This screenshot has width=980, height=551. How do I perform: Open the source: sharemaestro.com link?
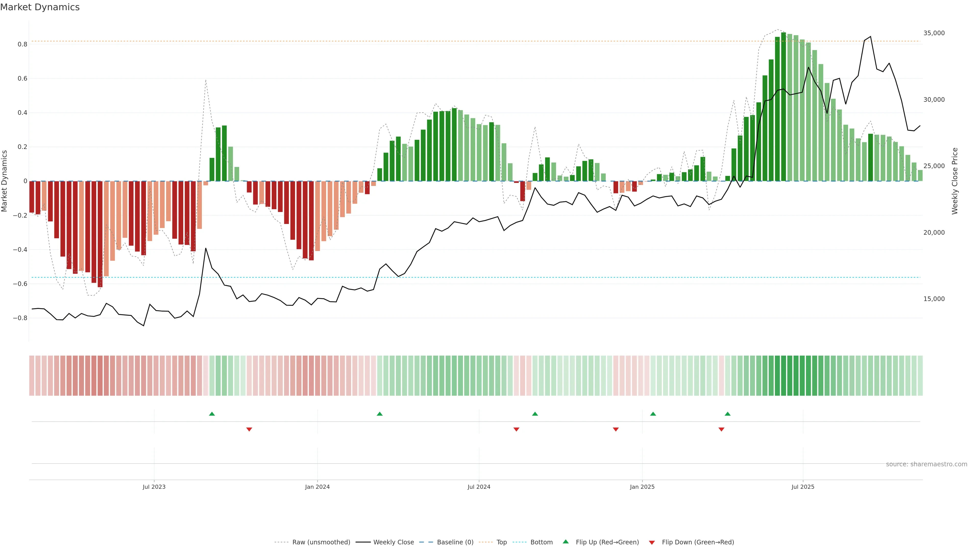click(x=926, y=464)
